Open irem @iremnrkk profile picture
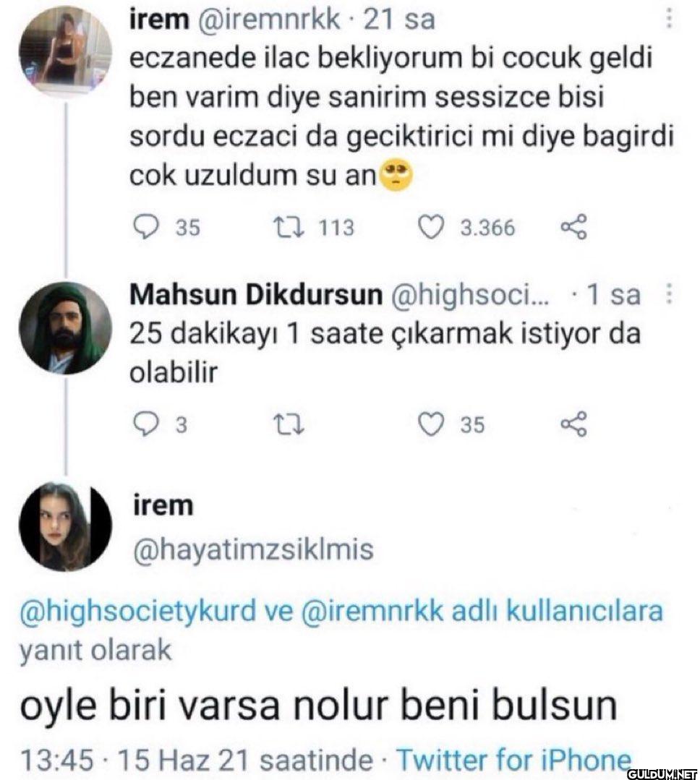700x780 pixels. [x=65, y=49]
